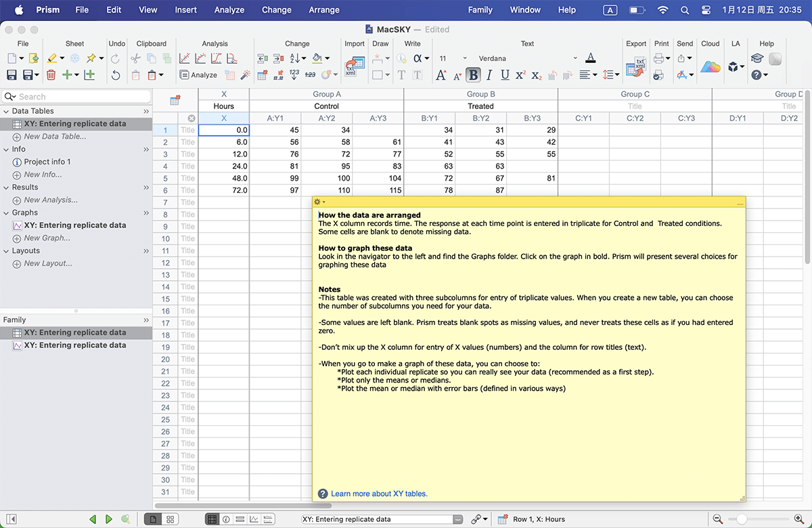
Task: Open the Analyze menu
Action: point(229,10)
